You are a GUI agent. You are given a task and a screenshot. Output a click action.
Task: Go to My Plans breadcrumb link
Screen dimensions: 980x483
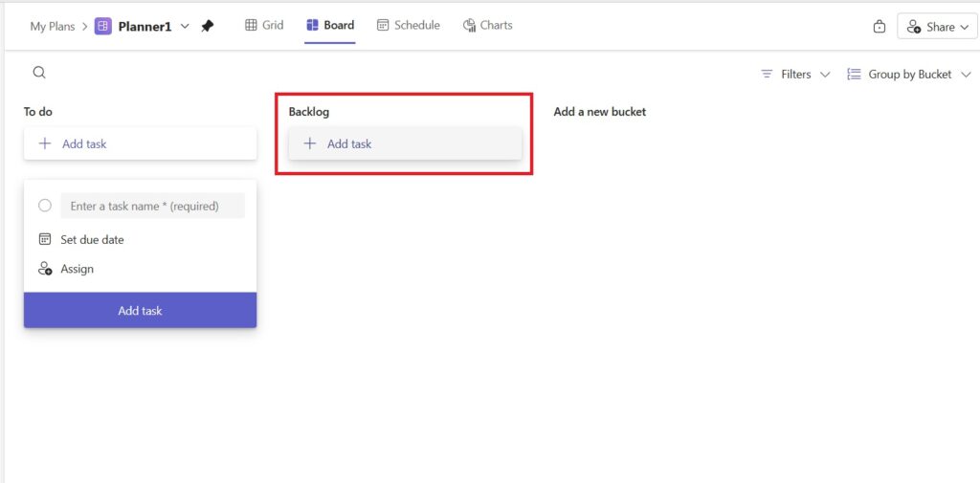coord(52,26)
